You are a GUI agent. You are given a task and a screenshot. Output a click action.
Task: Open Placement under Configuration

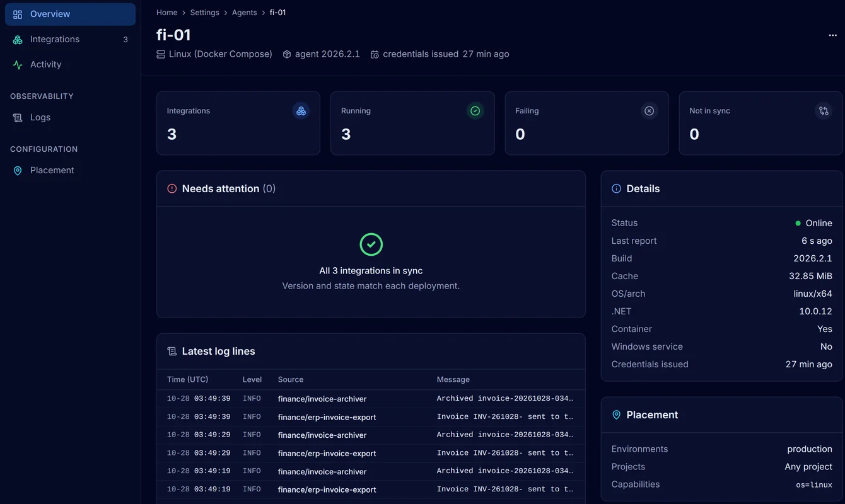pyautogui.click(x=70, y=170)
